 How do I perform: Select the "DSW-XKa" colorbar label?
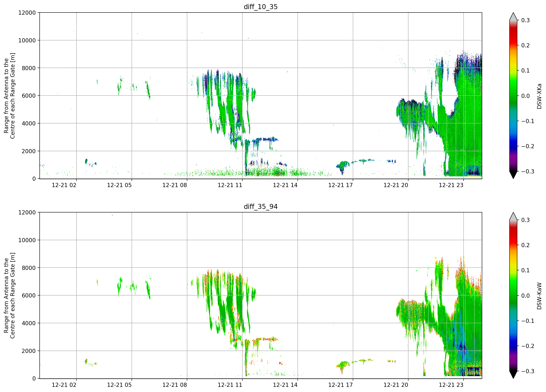(x=539, y=96)
